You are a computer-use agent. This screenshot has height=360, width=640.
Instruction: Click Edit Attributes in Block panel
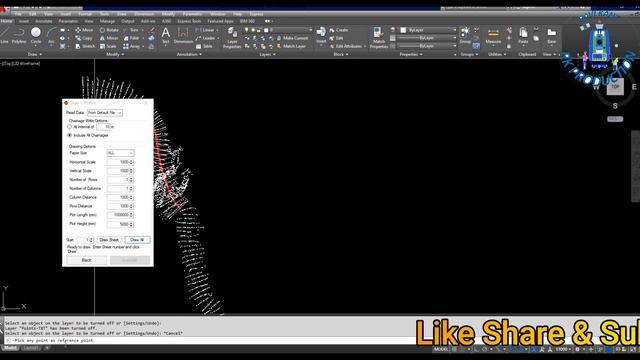(346, 46)
